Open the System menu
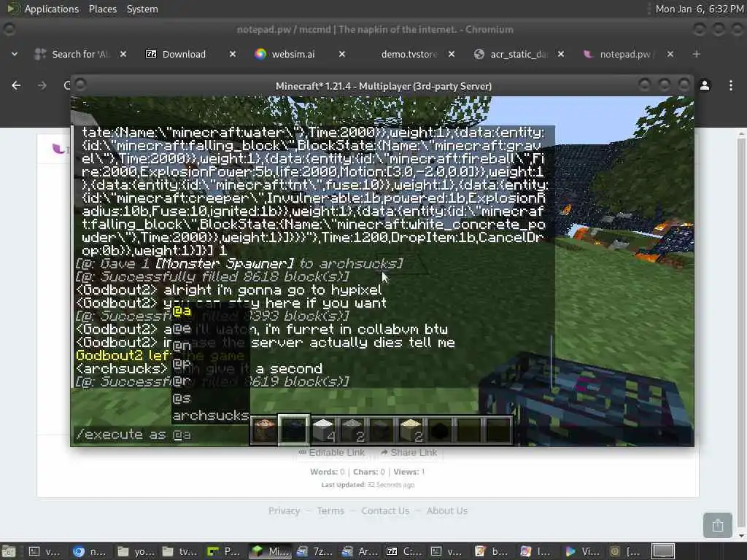This screenshot has height=560, width=747. [x=142, y=9]
